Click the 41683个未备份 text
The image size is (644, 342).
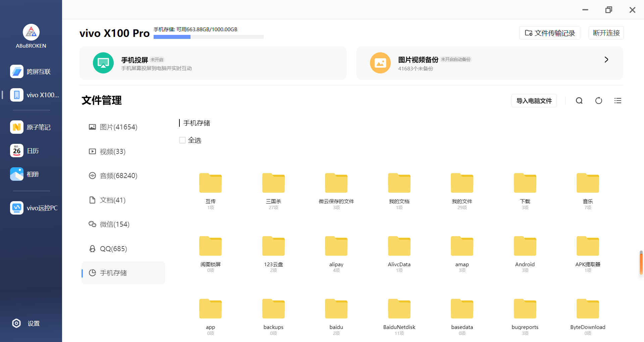click(x=416, y=68)
